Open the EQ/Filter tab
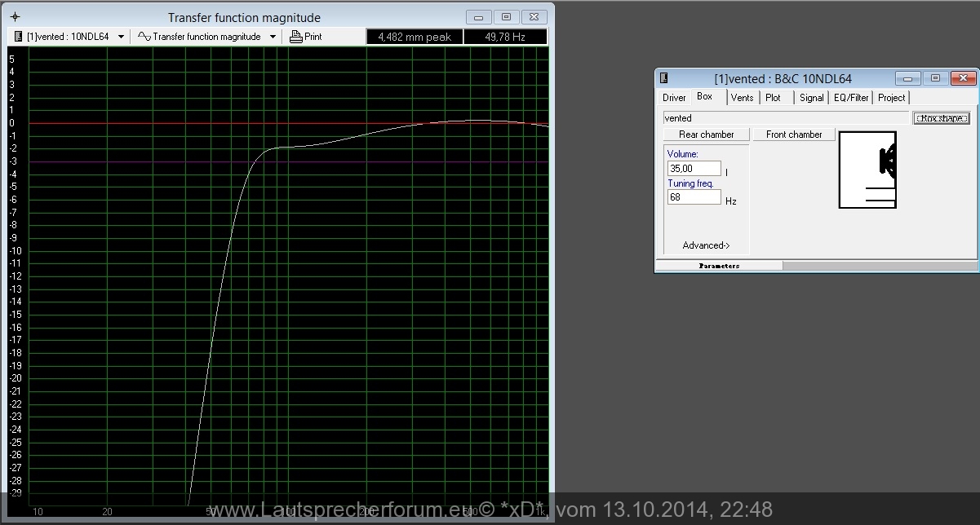The image size is (980, 525). click(x=851, y=98)
